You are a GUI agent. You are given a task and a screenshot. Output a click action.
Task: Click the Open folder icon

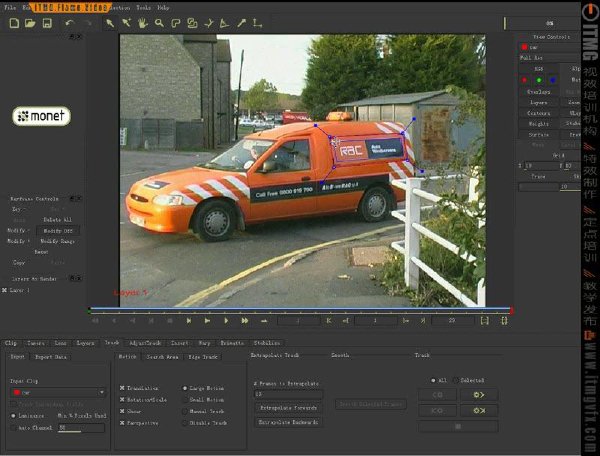pyautogui.click(x=30, y=23)
